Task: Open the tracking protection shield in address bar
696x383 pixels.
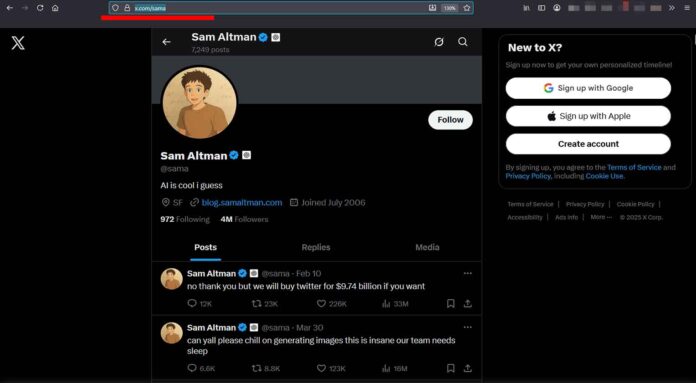Action: [x=115, y=8]
